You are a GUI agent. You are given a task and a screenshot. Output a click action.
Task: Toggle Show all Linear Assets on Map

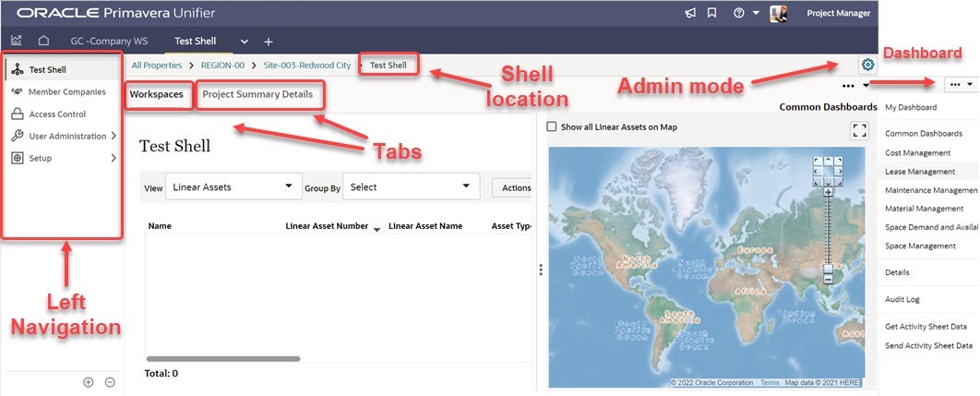[x=551, y=127]
